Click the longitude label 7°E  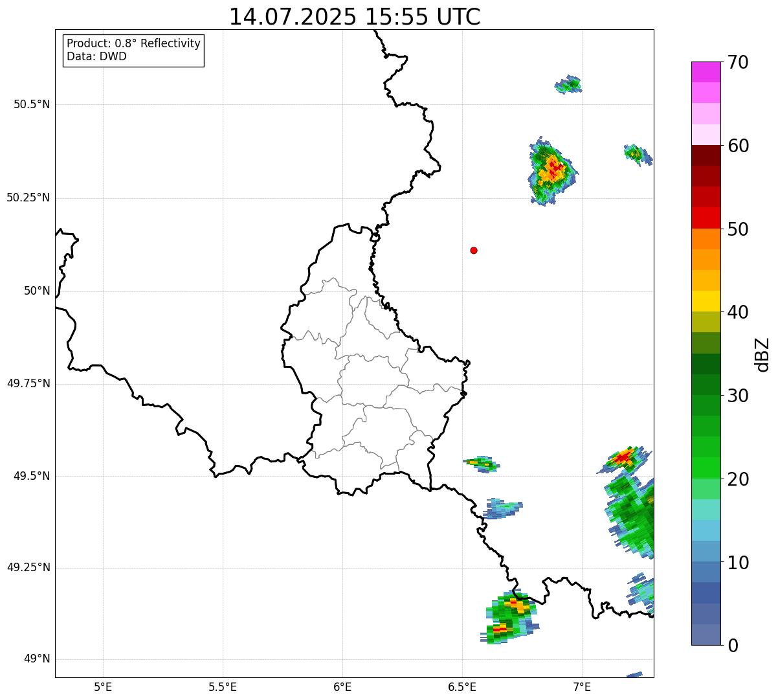click(x=582, y=686)
